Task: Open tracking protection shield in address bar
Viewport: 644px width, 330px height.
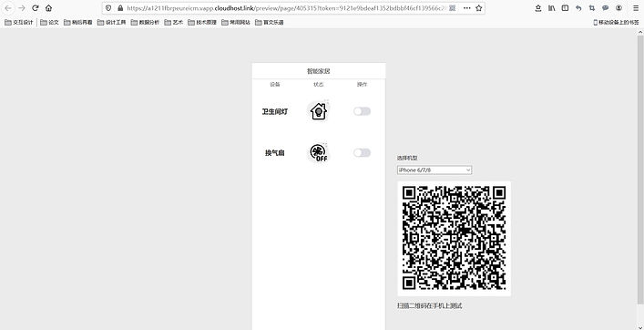Action: (108, 8)
